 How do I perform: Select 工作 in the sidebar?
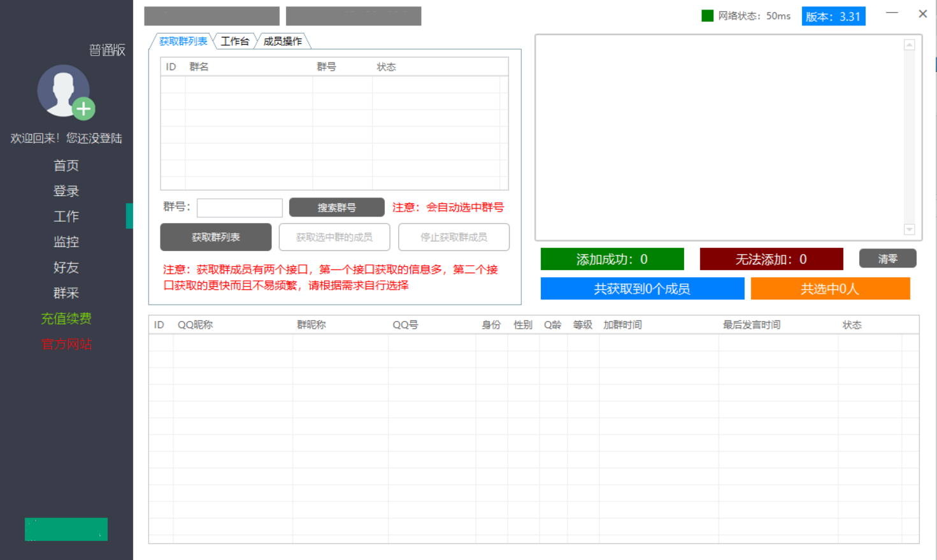[x=66, y=217]
